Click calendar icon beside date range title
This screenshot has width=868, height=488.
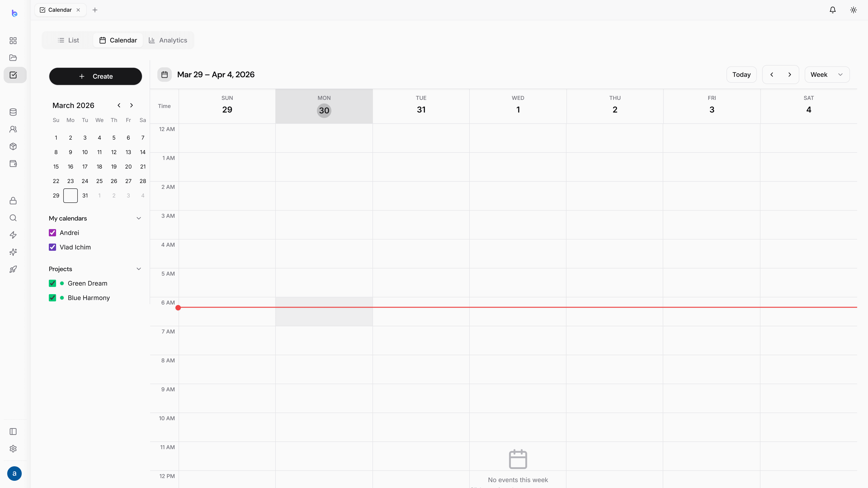[164, 74]
